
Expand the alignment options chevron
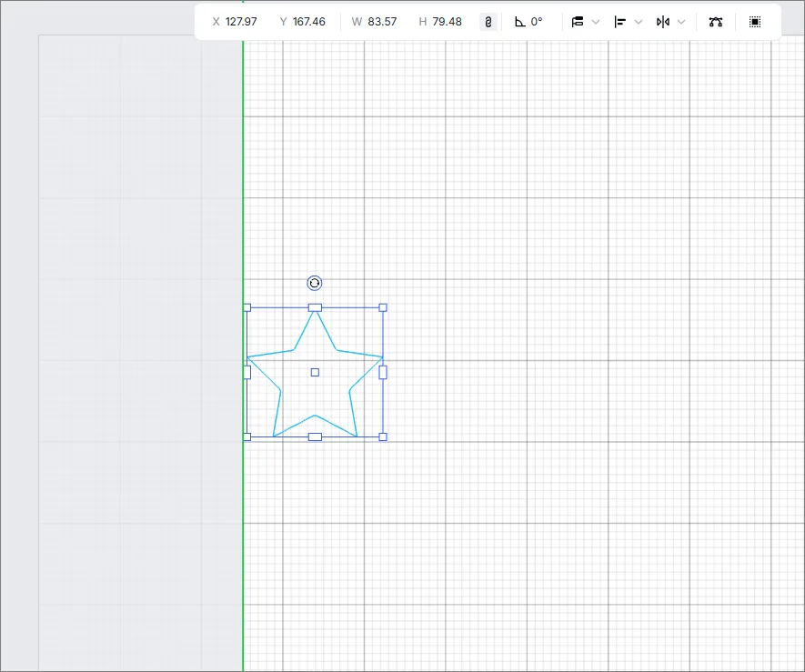coord(639,22)
